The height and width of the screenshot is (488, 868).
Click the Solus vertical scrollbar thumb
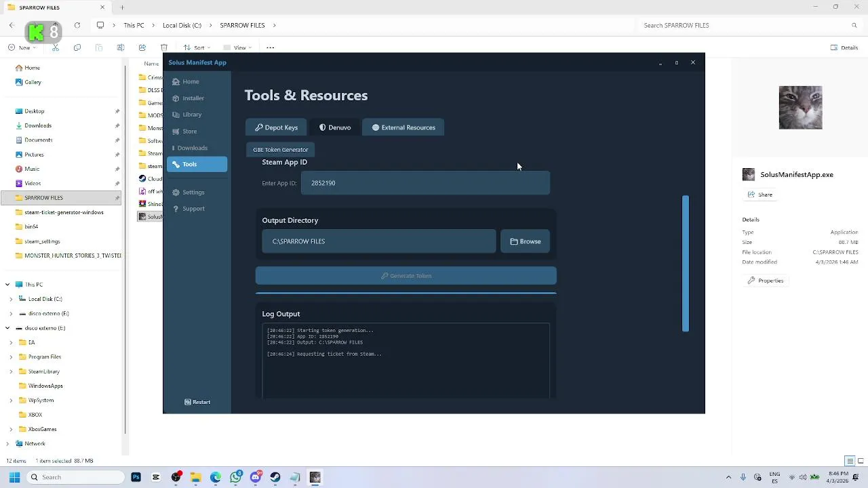point(686,263)
